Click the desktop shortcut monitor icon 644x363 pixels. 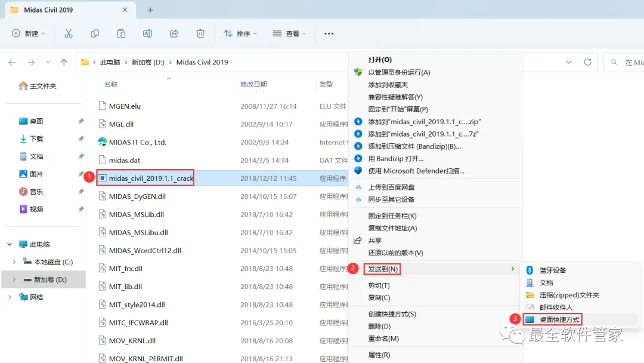click(x=530, y=319)
